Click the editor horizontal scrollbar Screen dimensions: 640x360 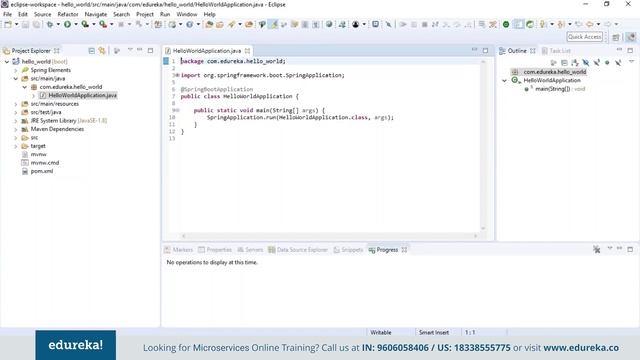329,236
